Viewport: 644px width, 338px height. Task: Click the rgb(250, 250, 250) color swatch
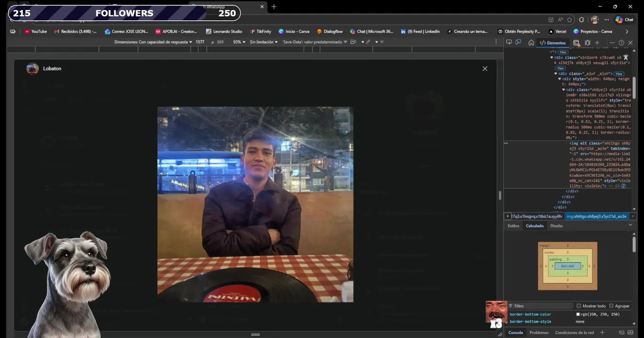coord(578,315)
